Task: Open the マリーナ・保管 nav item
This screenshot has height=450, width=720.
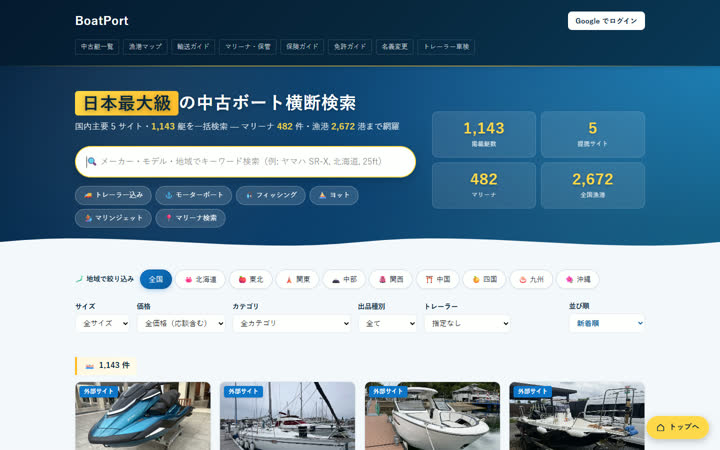Action: click(248, 46)
